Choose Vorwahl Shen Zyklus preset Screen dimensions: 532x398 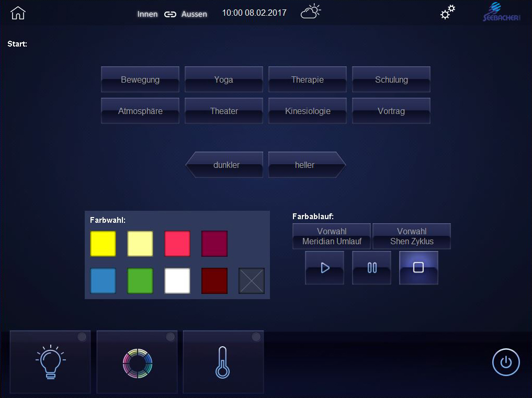pyautogui.click(x=412, y=236)
